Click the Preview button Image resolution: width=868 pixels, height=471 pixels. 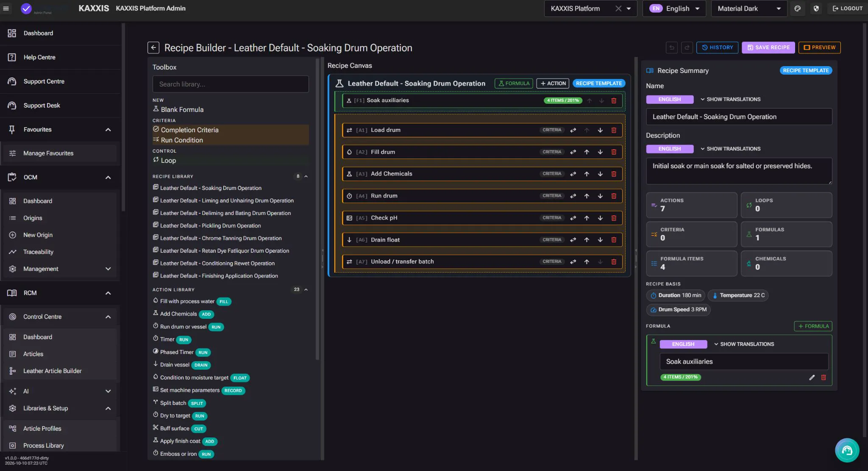[819, 47]
